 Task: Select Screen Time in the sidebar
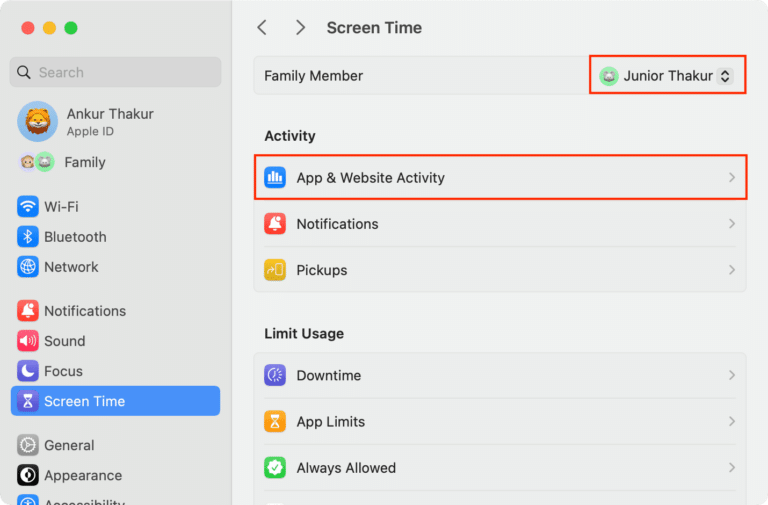(x=116, y=401)
